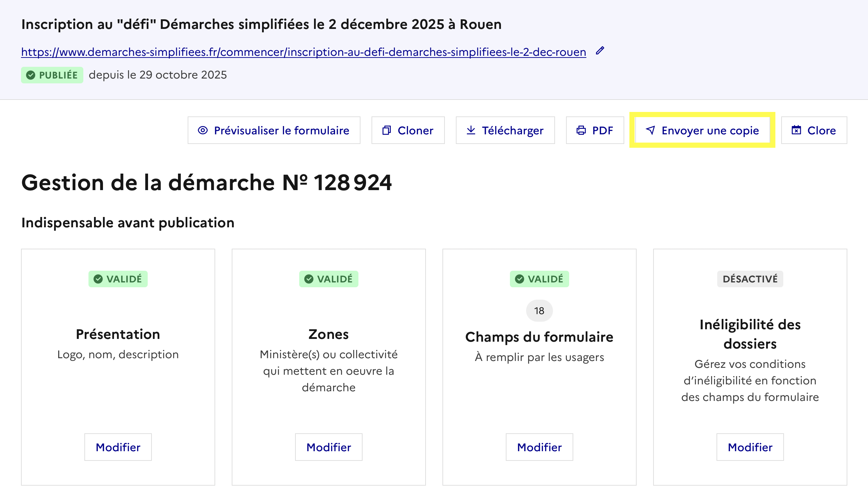Click the green PUBLIÉE status badge

tap(52, 75)
